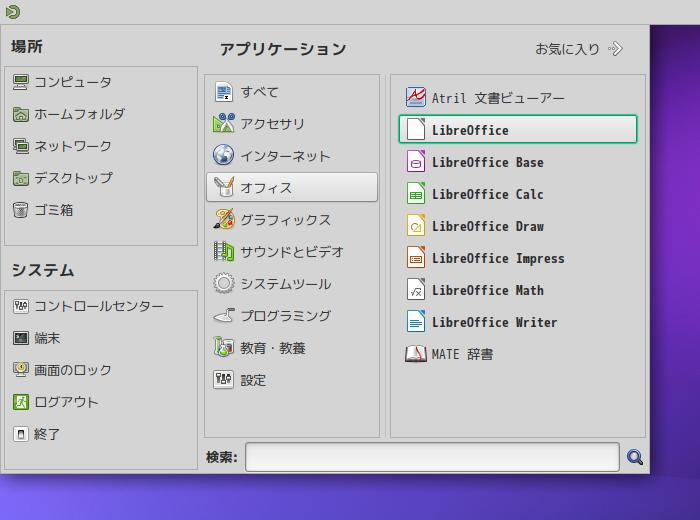Screen dimensions: 700x520
Task: Launch LibreOffice Writer icon
Action: coord(416,322)
